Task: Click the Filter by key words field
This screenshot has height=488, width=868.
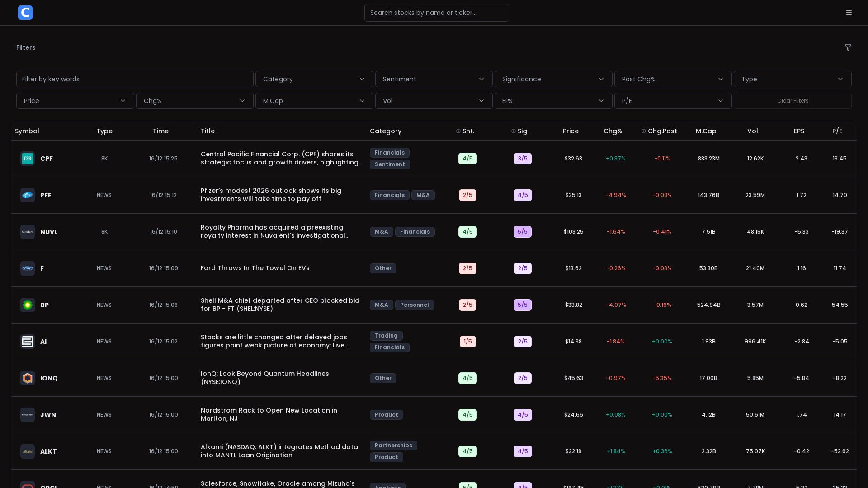Action: [x=135, y=79]
